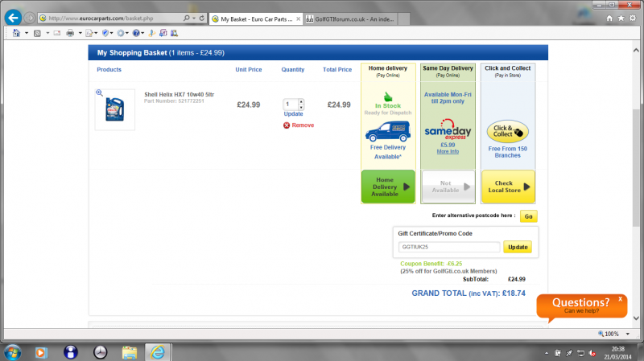Increase quantity with the stepper up arrow
This screenshot has width=644, height=361.
click(301, 102)
